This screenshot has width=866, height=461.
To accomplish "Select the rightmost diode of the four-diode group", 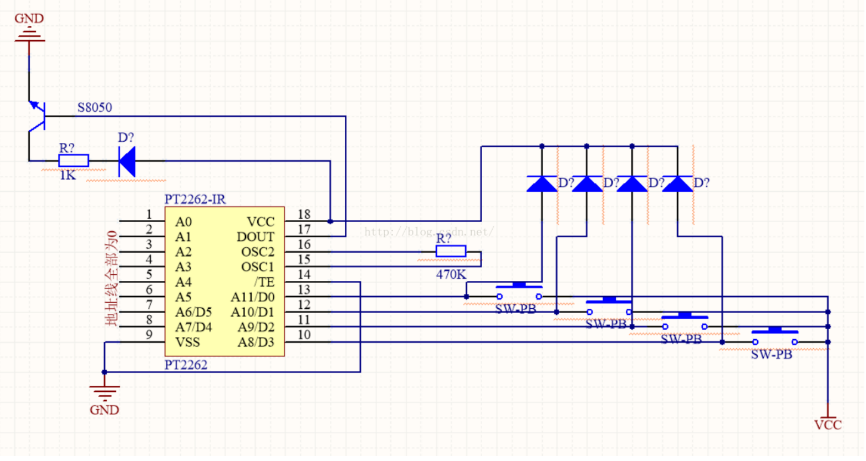I will coord(677,184).
